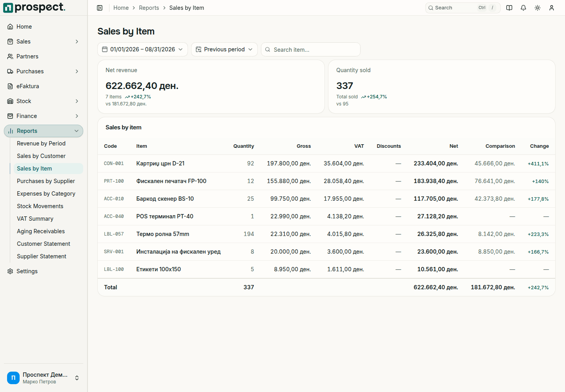The image size is (565, 392).
Task: Sort by the Quantity column header
Action: coord(244,146)
